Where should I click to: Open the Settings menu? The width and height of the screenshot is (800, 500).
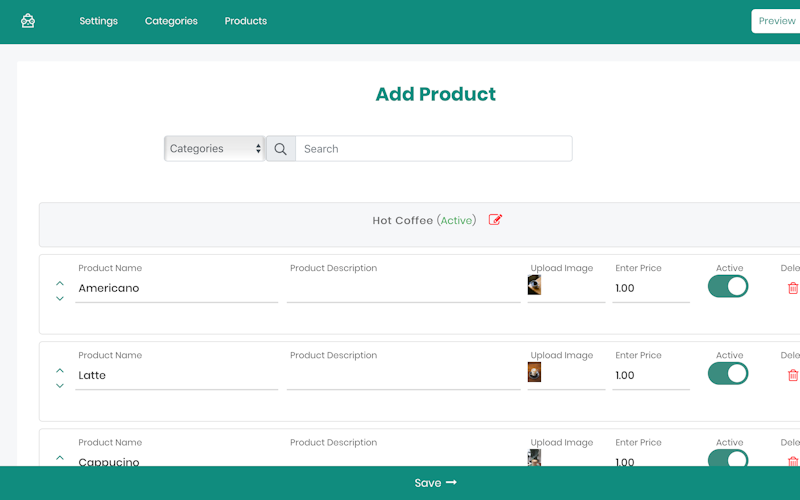(98, 21)
